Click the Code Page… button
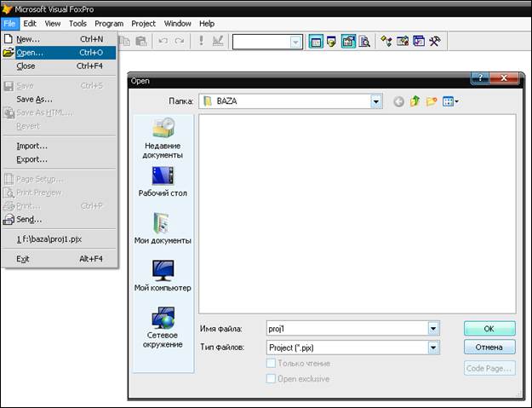Screen dimensions: 532x408 (489, 368)
